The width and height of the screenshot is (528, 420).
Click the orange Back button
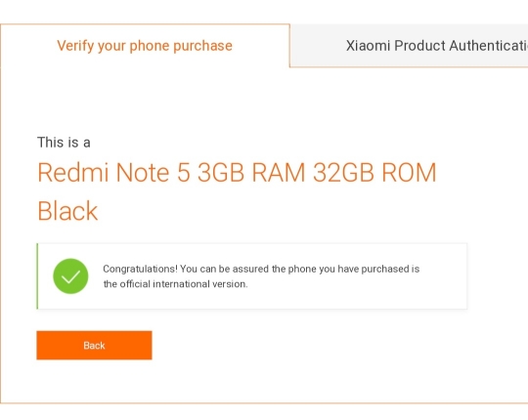point(94,346)
